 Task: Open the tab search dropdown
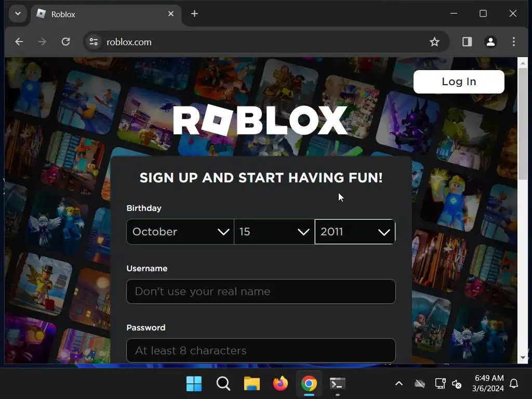click(x=18, y=14)
